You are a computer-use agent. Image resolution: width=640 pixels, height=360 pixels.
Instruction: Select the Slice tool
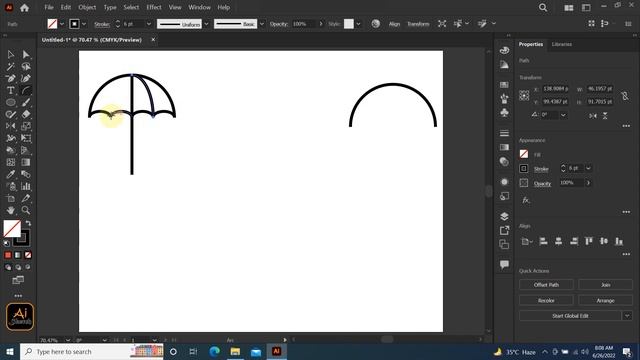pyautogui.click(x=26, y=198)
